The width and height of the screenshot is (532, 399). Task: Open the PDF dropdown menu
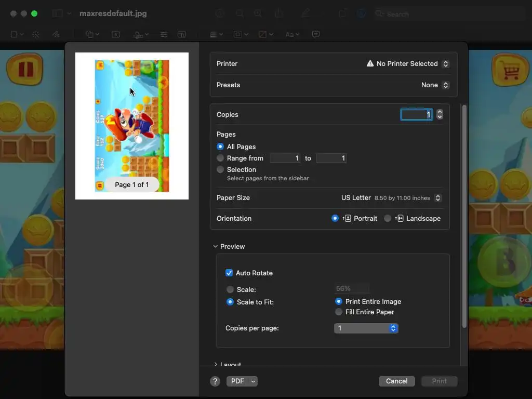253,381
